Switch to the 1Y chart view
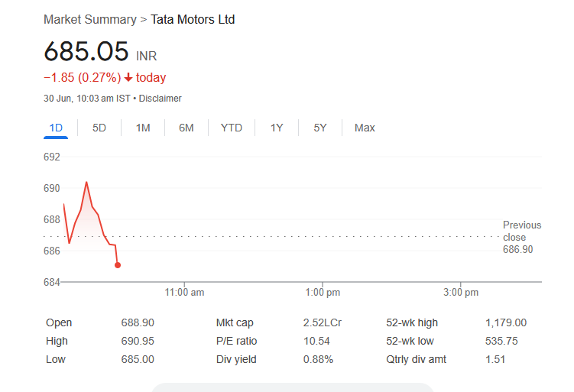 point(277,128)
